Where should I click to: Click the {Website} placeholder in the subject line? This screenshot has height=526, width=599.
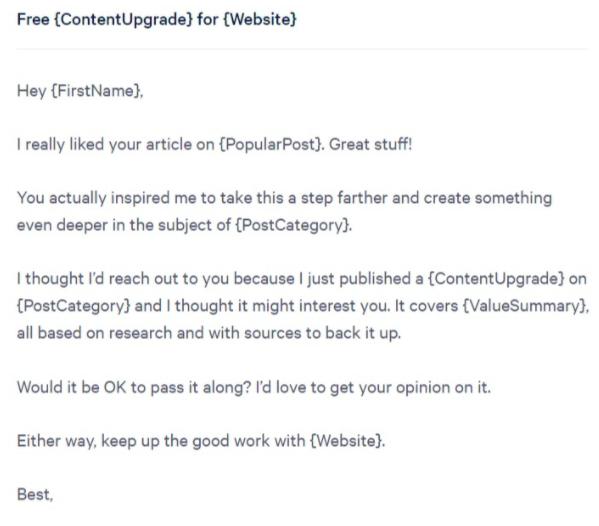click(x=260, y=19)
